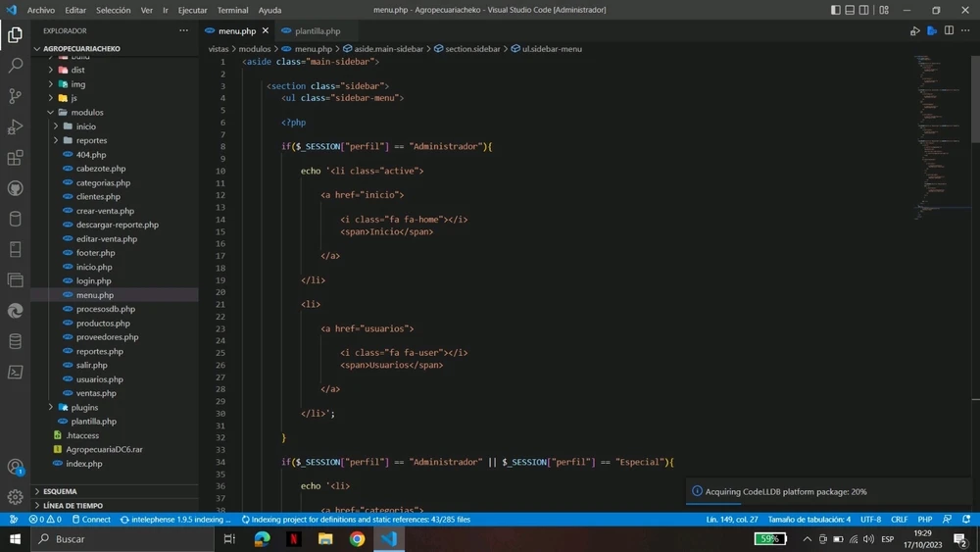The width and height of the screenshot is (980, 552).
Task: Toggle the primary sidebar layout button
Action: point(836,10)
